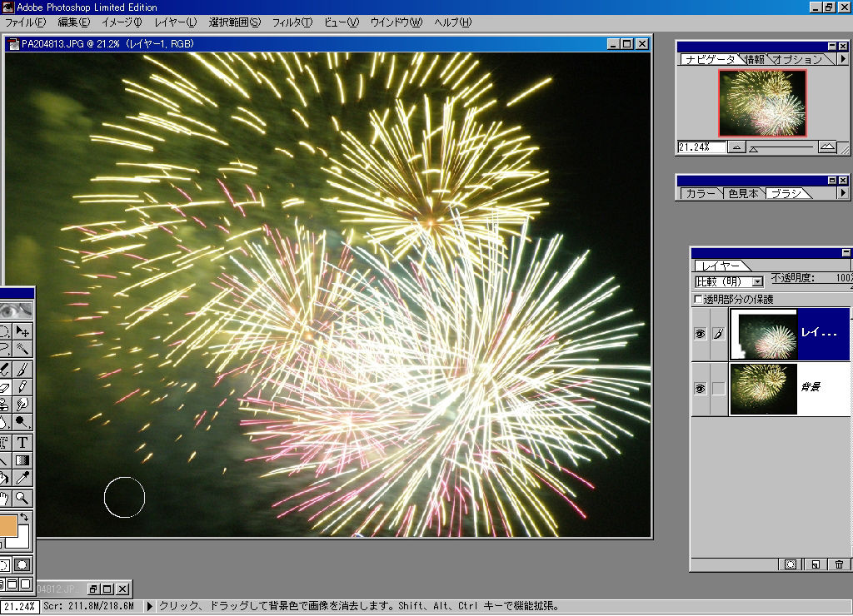Maximize the PA204813.JPG document window
853x616 pixels.
626,44
